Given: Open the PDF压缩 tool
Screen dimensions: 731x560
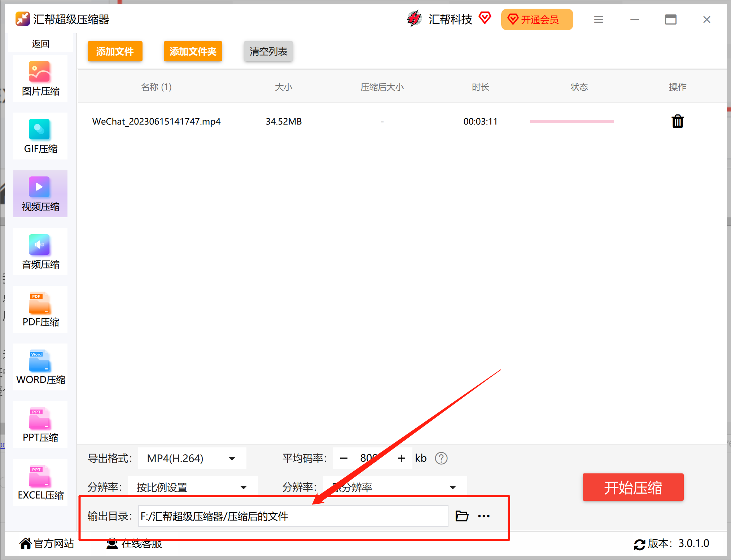Looking at the screenshot, I should pyautogui.click(x=40, y=310).
